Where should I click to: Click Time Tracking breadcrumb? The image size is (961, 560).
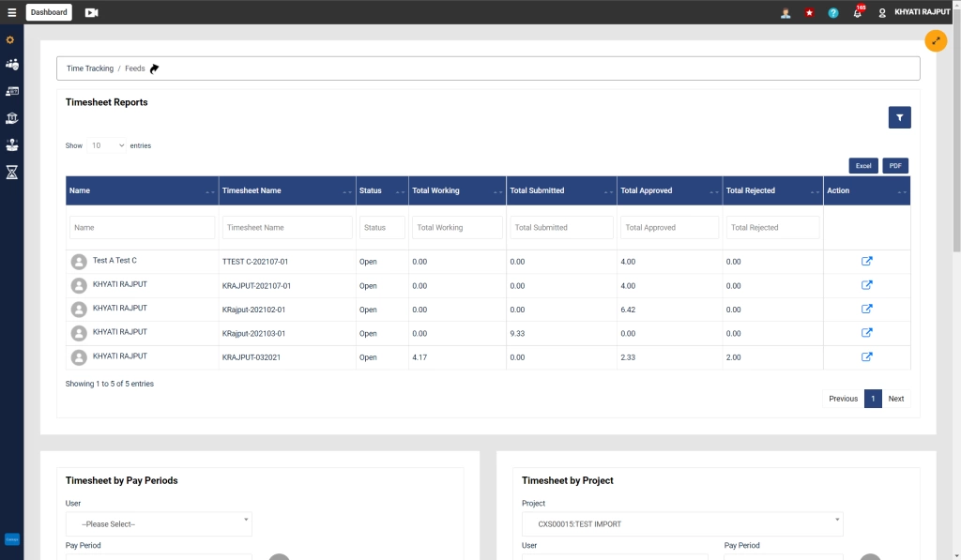click(90, 68)
